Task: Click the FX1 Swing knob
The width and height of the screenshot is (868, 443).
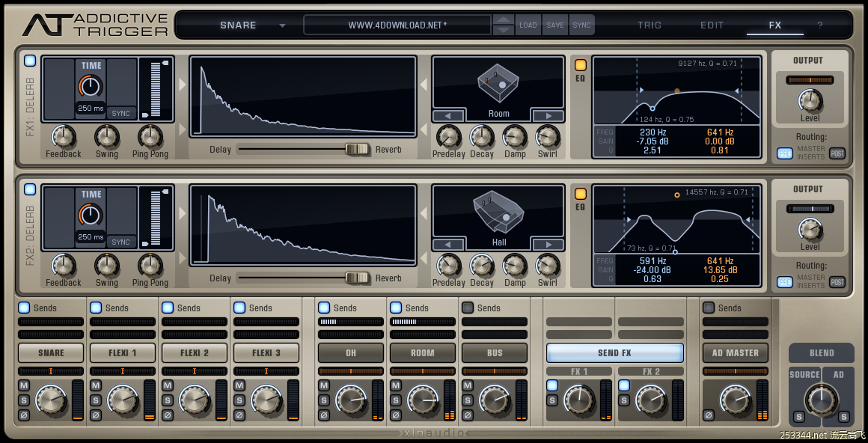Action: pos(107,136)
